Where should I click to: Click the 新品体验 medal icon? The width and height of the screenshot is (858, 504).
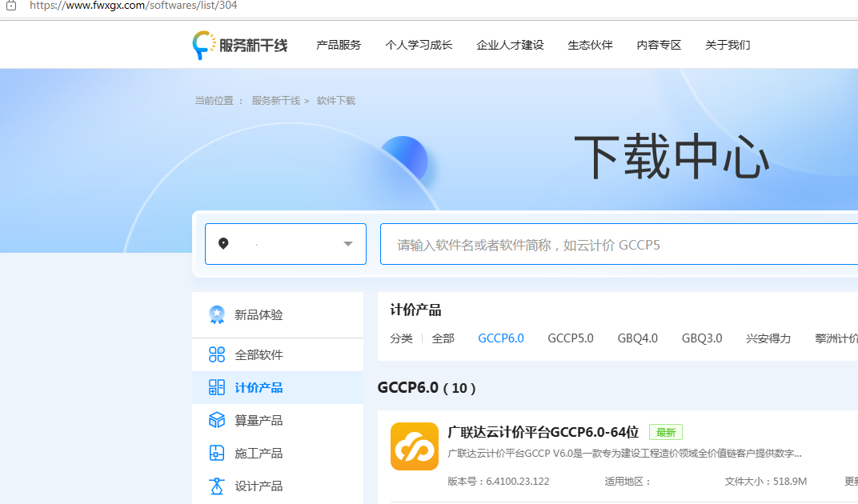point(217,314)
